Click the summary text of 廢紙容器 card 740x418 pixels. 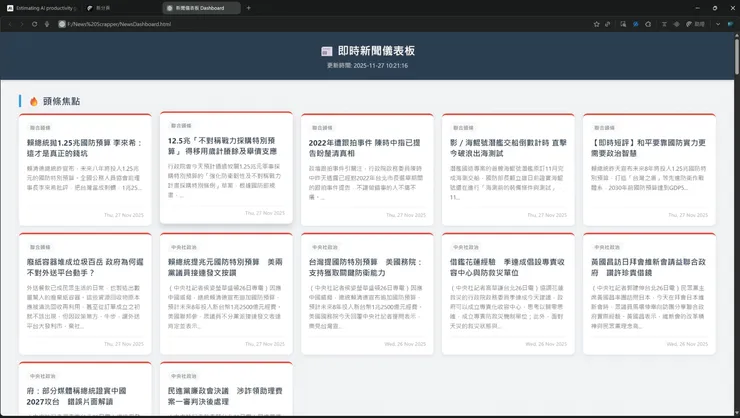pos(85,307)
